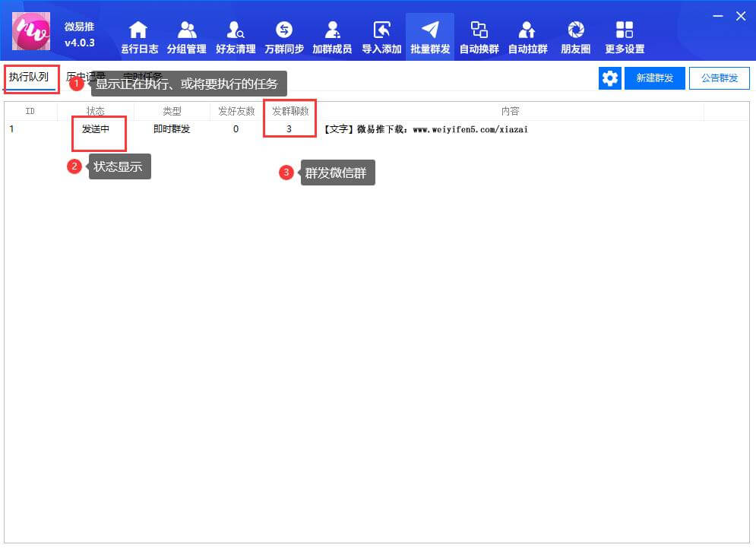
Task: Open 自动换群 auto switch group
Action: coord(479,37)
